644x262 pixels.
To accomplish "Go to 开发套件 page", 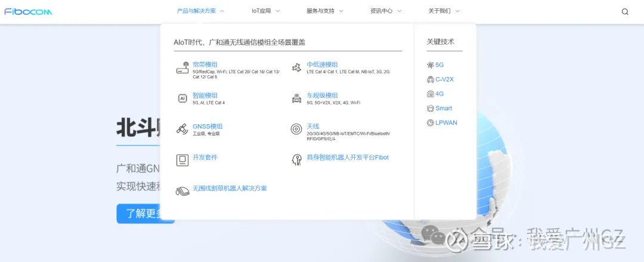I will coord(205,157).
